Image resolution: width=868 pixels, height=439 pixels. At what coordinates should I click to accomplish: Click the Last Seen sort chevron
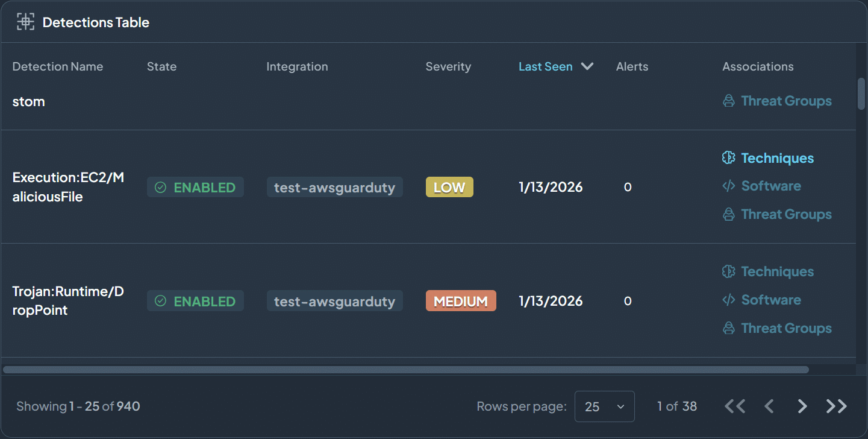(587, 66)
